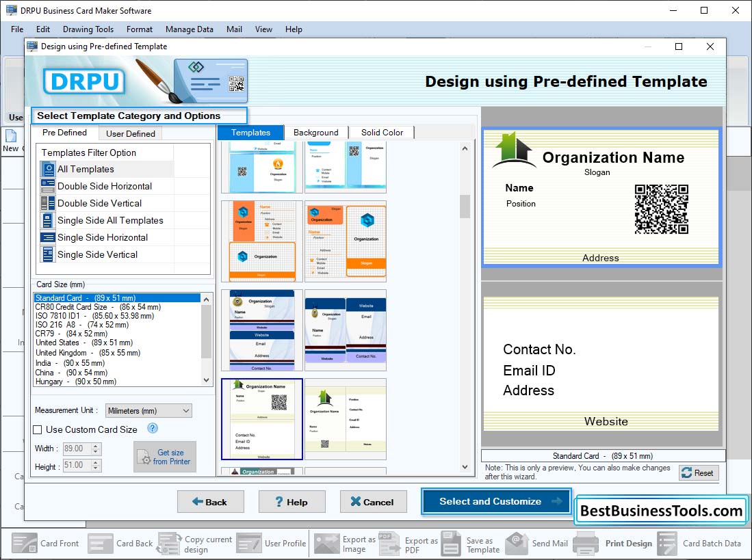Select the Templates tab
Image resolution: width=752 pixels, height=560 pixels.
pos(250,133)
